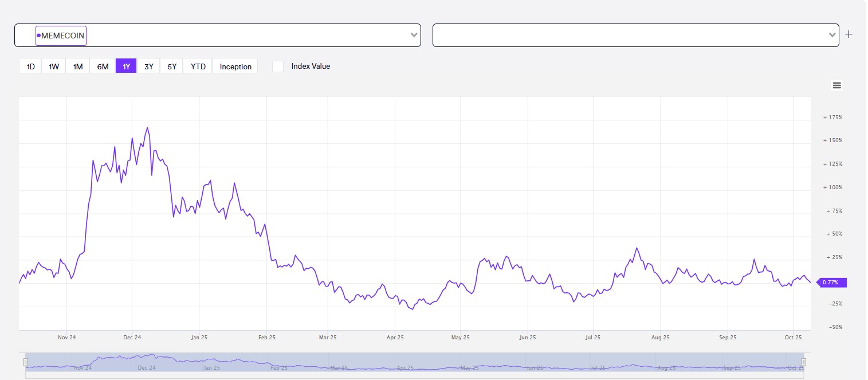Expand the MEMECOIN index dropdown arrow
868x380 pixels.
click(414, 36)
